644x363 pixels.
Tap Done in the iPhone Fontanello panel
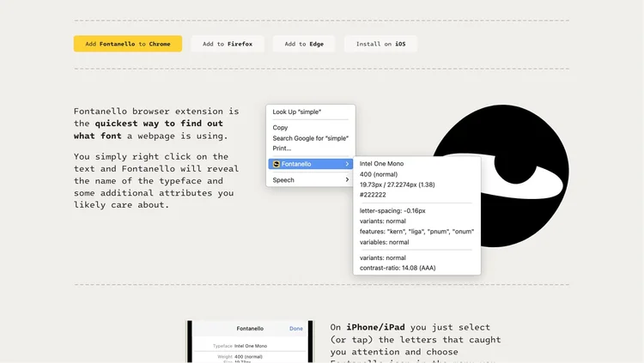[296, 329]
